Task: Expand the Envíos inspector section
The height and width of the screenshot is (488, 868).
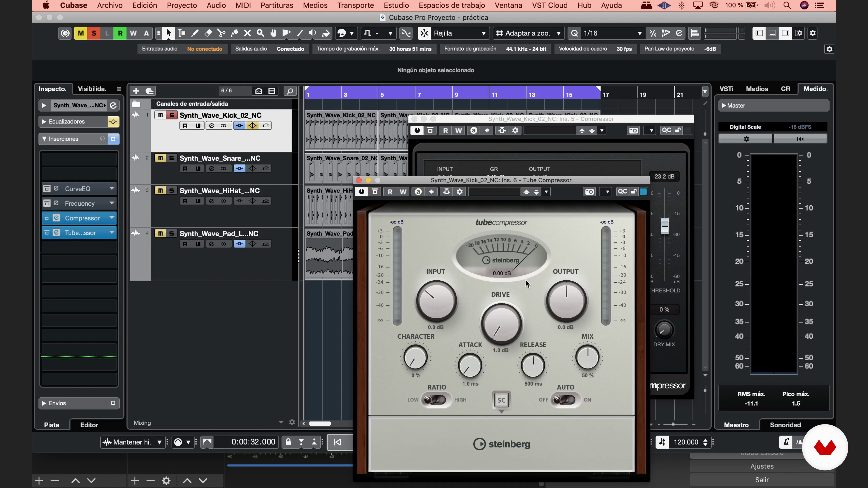Action: pos(44,403)
